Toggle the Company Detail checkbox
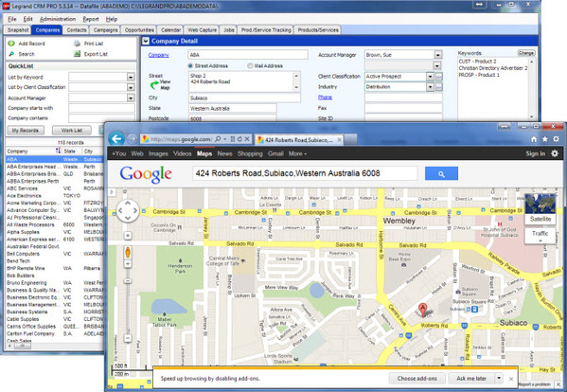567x392 pixels. pyautogui.click(x=146, y=41)
